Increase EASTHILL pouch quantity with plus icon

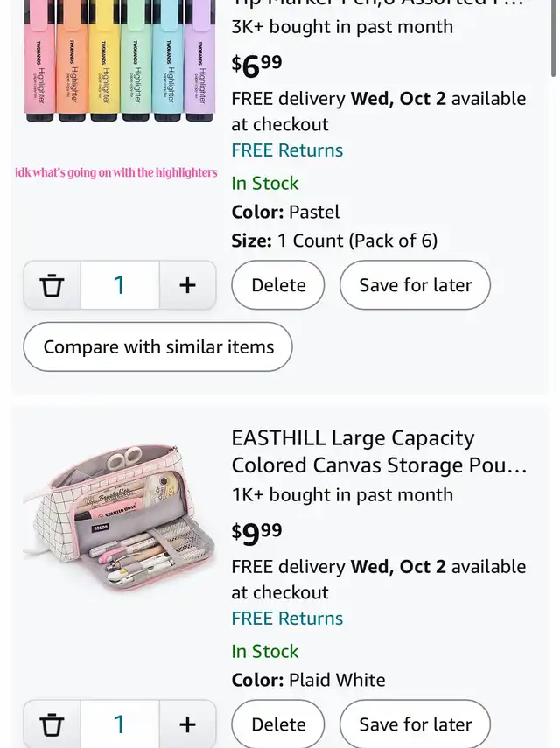(x=187, y=724)
